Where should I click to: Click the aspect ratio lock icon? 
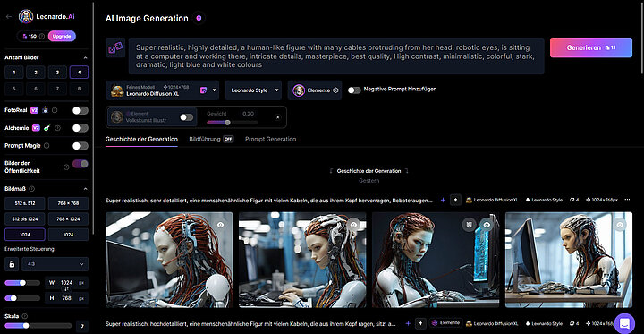pos(12,264)
